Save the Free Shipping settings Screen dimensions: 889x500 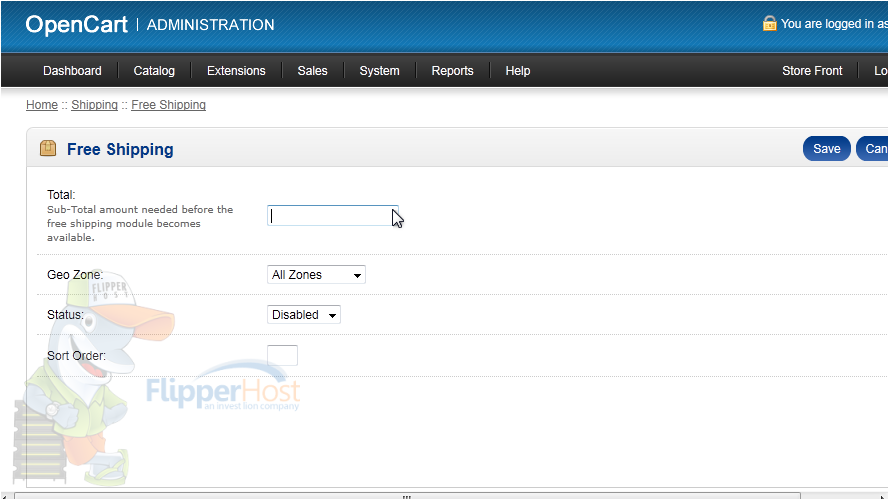(x=827, y=149)
